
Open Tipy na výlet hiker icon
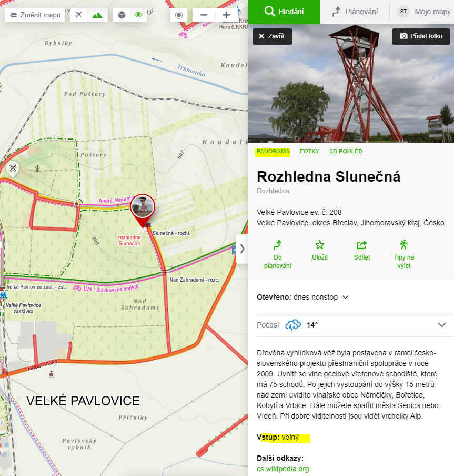404,245
